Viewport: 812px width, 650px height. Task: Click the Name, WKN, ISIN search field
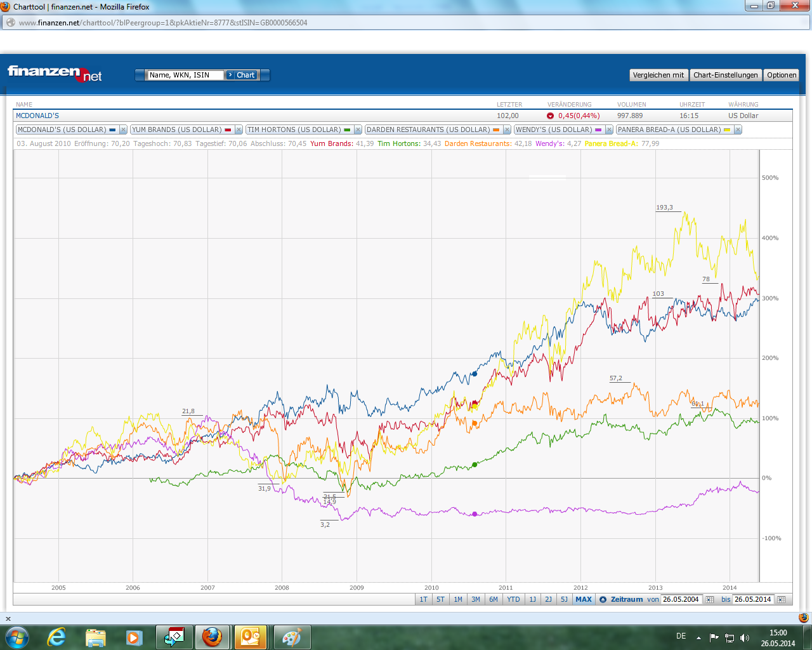185,75
